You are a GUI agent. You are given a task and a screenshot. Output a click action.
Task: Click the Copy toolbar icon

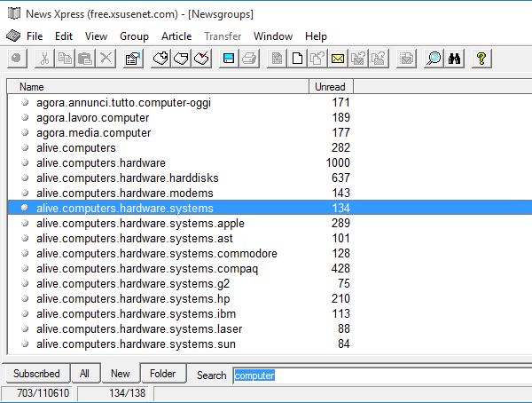point(65,59)
